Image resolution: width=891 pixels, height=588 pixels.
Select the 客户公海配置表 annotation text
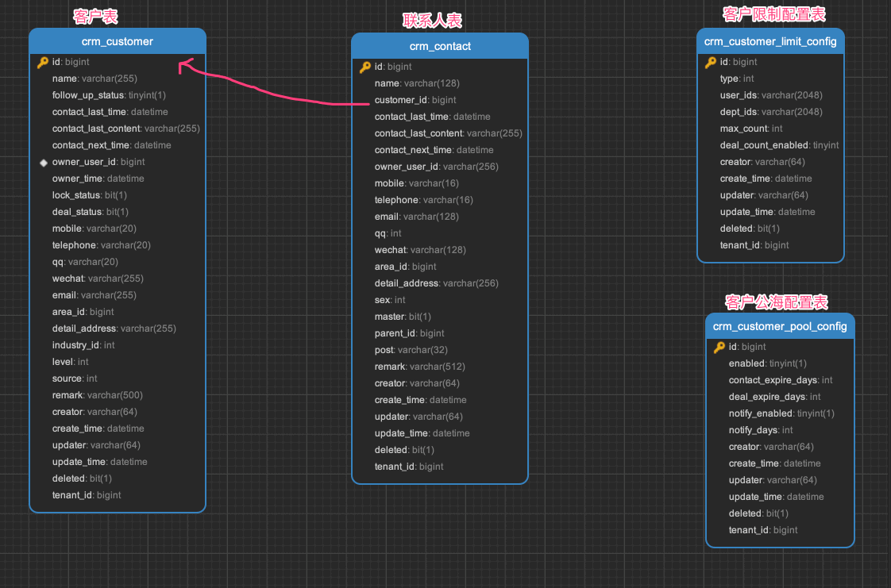[x=777, y=302]
